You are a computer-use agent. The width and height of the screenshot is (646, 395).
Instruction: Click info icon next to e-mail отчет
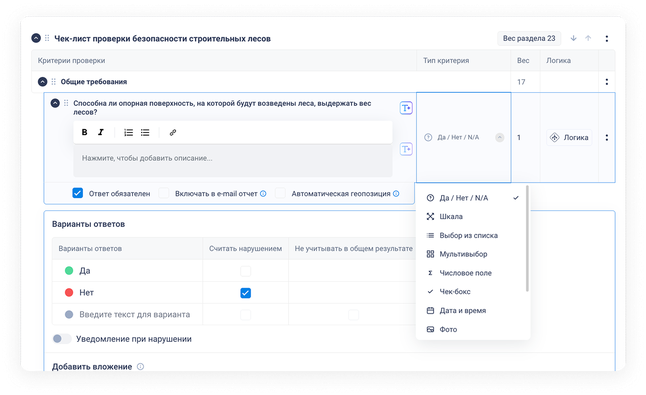[x=263, y=194]
